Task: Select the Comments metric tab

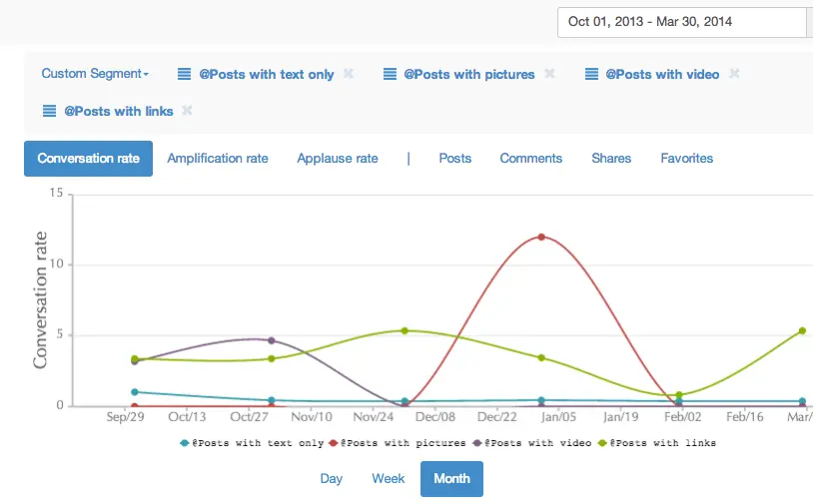Action: tap(530, 158)
